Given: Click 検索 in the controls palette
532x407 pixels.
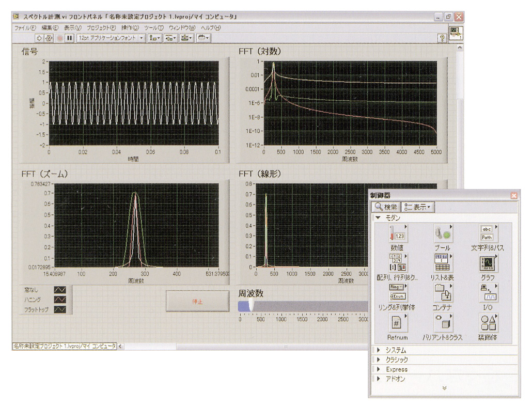Looking at the screenshot, I should pos(386,207).
